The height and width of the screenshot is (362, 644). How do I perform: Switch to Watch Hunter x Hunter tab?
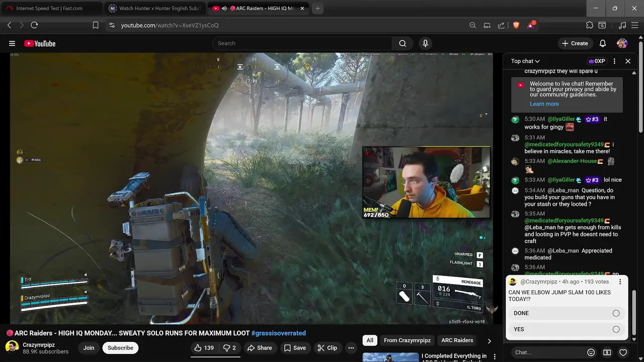[156, 9]
